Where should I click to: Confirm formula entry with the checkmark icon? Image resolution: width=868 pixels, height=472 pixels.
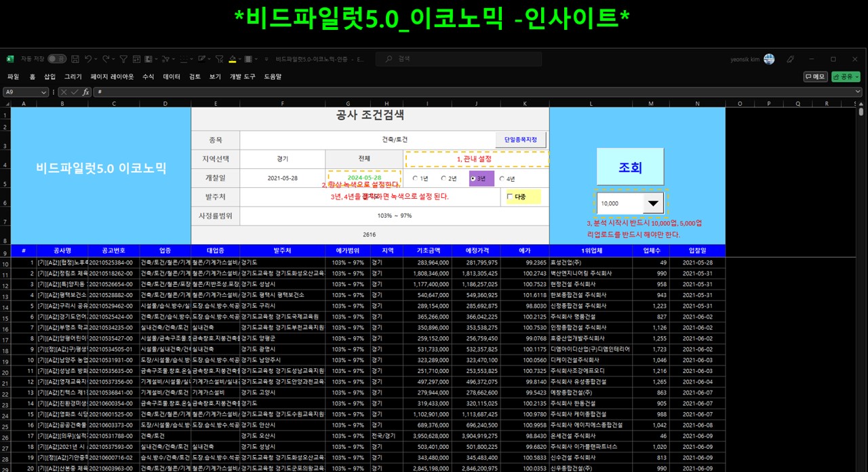tap(75, 92)
